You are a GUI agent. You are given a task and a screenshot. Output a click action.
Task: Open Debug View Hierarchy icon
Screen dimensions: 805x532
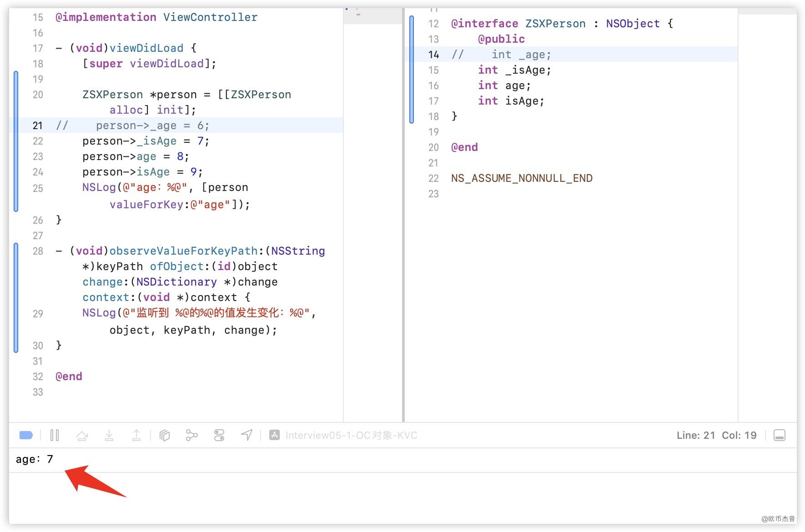(165, 435)
